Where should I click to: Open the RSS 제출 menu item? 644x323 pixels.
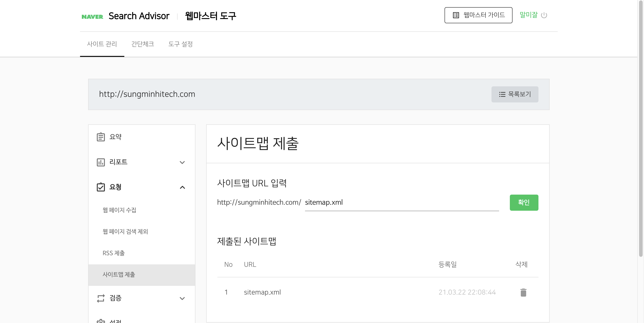(x=114, y=253)
